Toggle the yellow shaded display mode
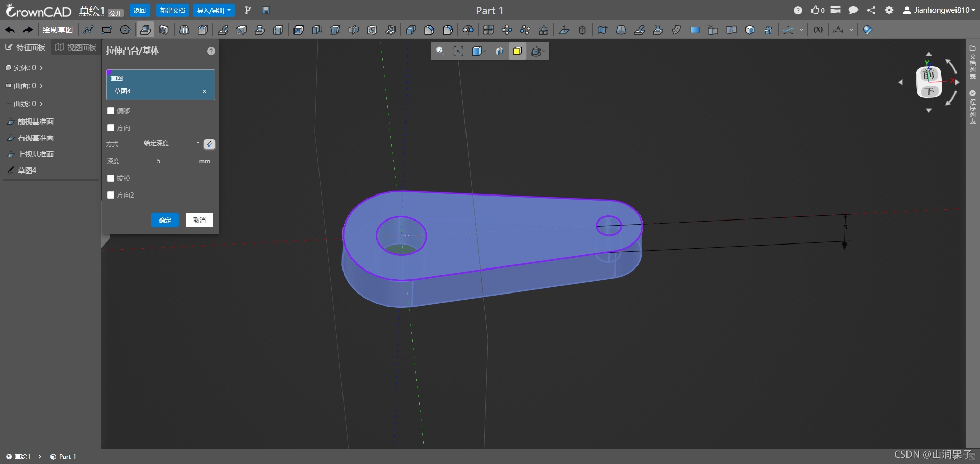Screen dimensions: 980x464 click(x=518, y=51)
